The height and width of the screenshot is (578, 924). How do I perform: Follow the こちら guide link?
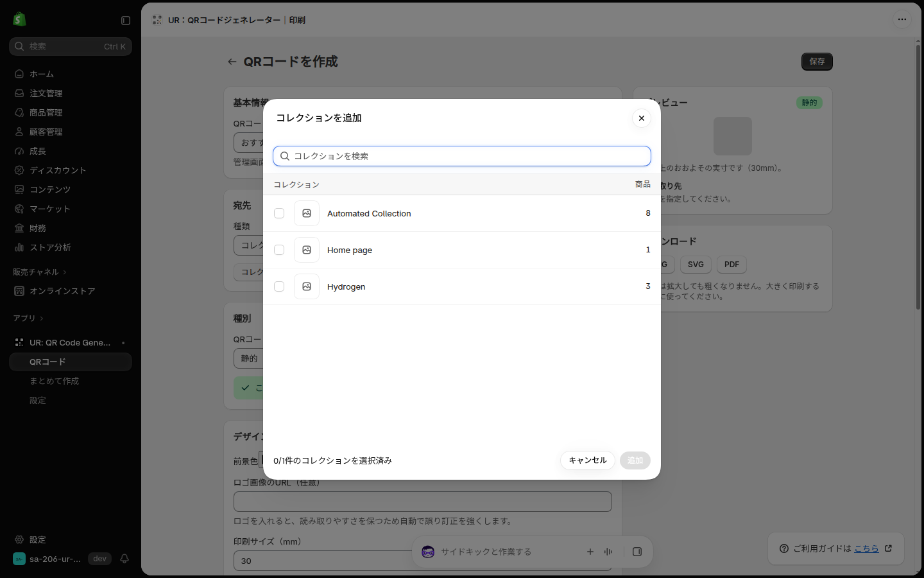pos(866,548)
